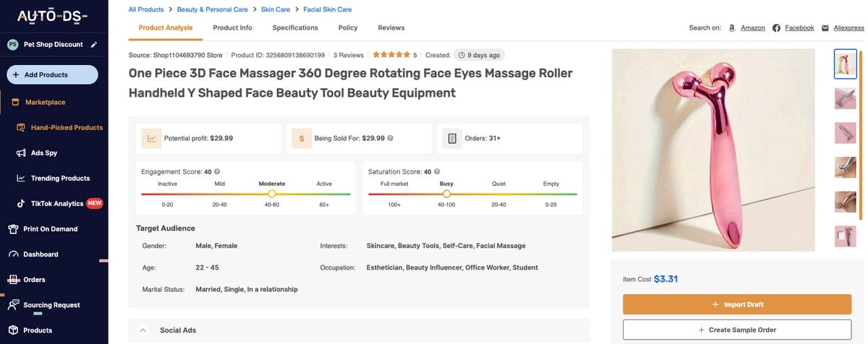This screenshot has width=868, height=344.
Task: Open the Amazon search link
Action: pyautogui.click(x=753, y=27)
